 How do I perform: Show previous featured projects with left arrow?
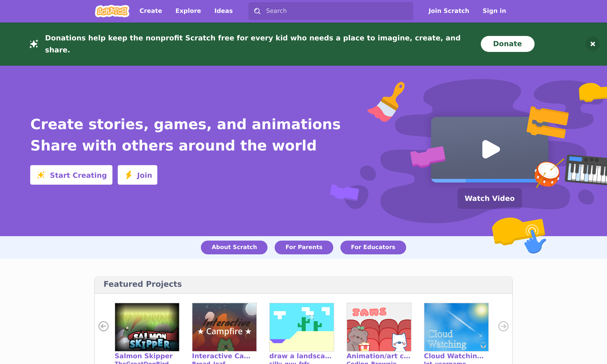click(103, 326)
